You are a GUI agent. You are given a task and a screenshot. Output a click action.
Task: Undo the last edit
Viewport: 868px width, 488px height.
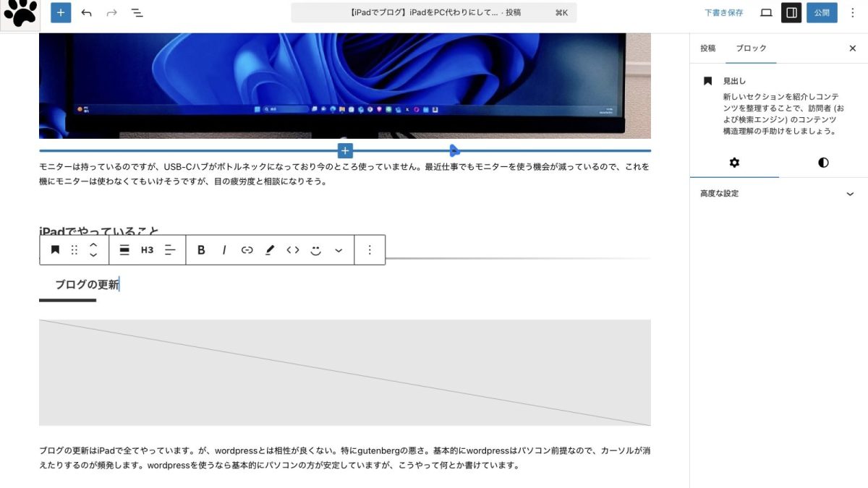tap(87, 13)
